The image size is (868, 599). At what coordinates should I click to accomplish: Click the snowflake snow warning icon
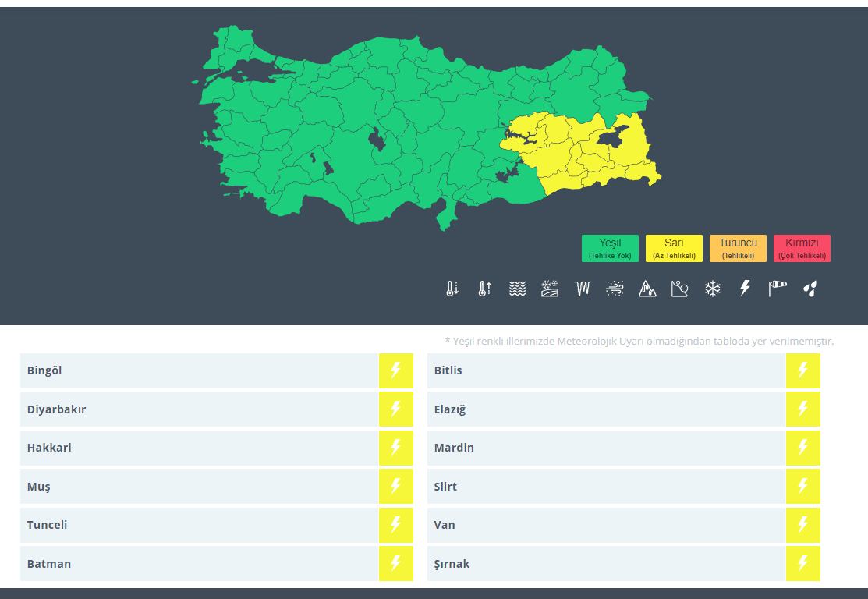click(x=712, y=289)
